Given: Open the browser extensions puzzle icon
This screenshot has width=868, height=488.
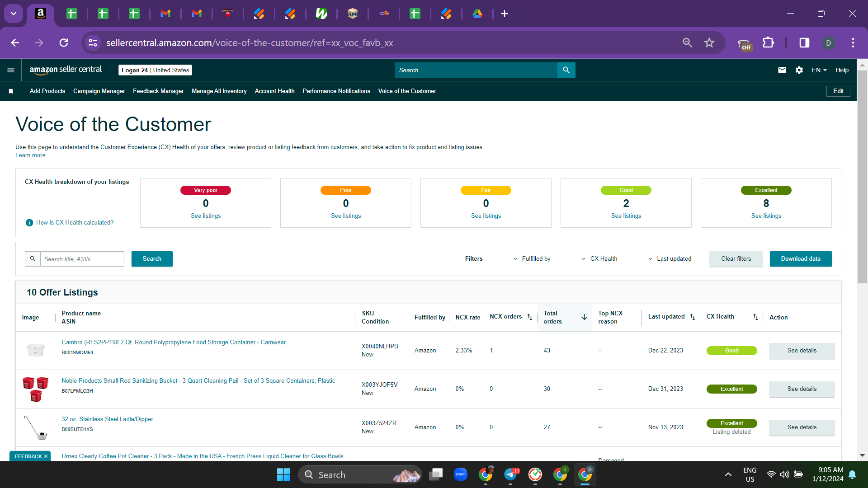Looking at the screenshot, I should pyautogui.click(x=768, y=42).
